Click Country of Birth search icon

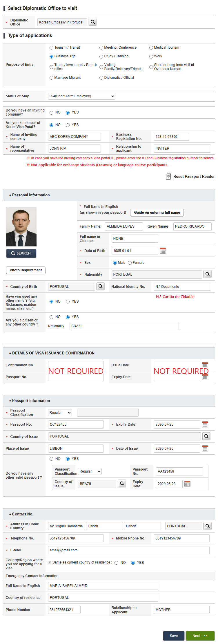click(x=100, y=286)
